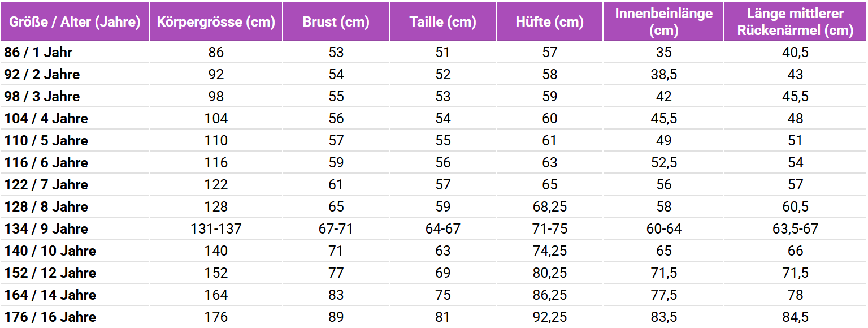The image size is (868, 328).
Task: Click the 116 / 6 Jahre row label
Action: [x=46, y=163]
